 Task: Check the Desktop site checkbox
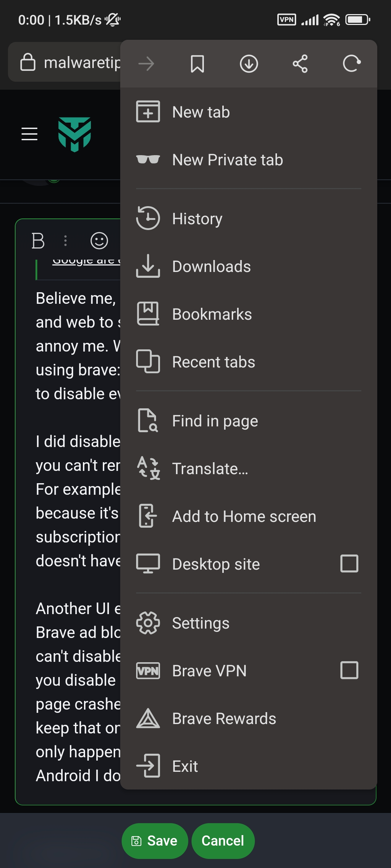tap(349, 563)
